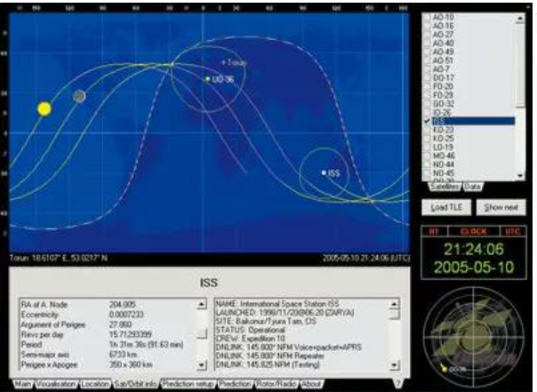The width and height of the screenshot is (537, 392).
Task: Select GO-32 in the satellite list
Action: tap(443, 104)
